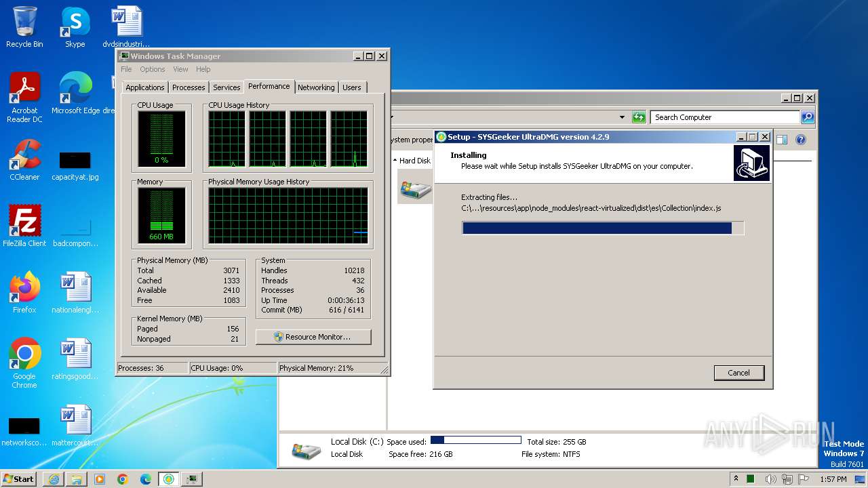Switch to the Applications tab
The image size is (868, 488).
(x=145, y=87)
